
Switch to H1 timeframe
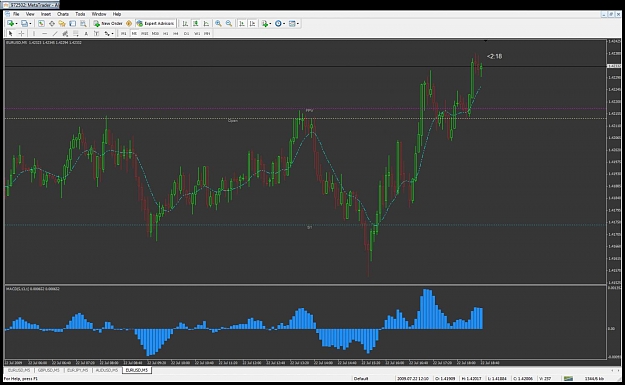click(x=166, y=33)
